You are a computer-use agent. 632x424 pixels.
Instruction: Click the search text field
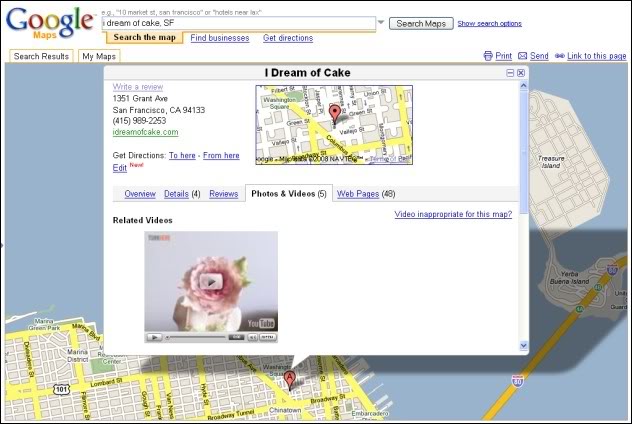[x=239, y=23]
